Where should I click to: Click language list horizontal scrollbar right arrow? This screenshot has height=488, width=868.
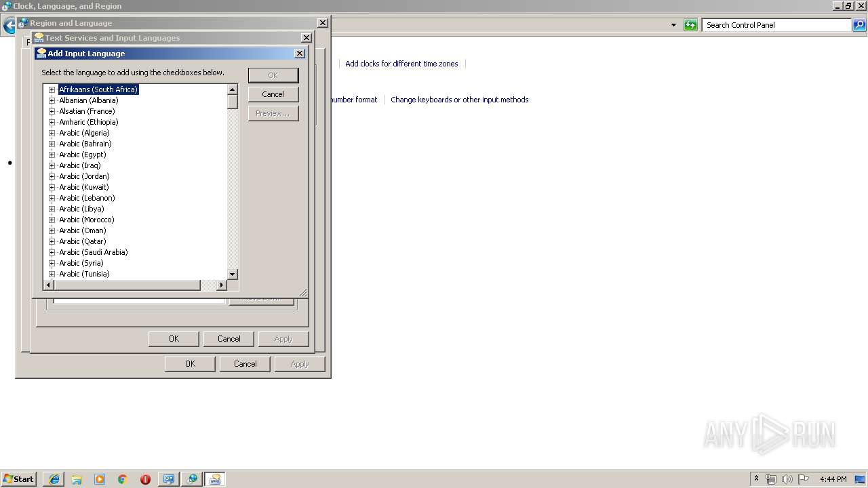[221, 285]
